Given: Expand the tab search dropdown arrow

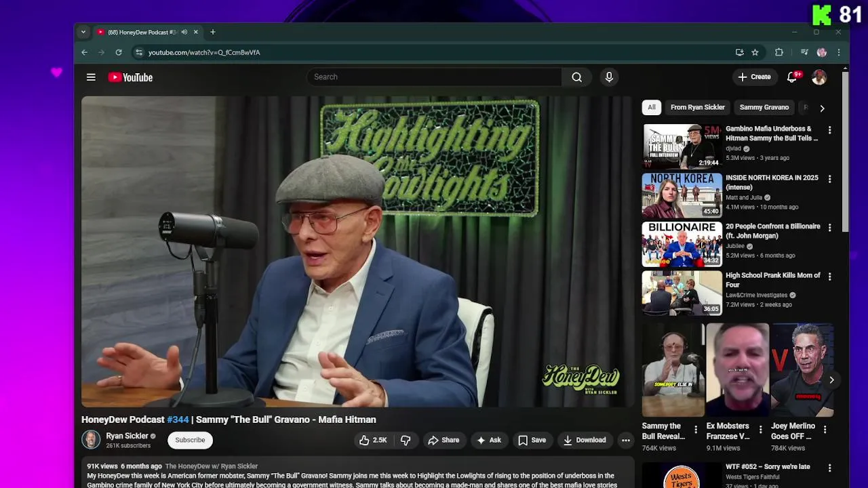Looking at the screenshot, I should (83, 32).
